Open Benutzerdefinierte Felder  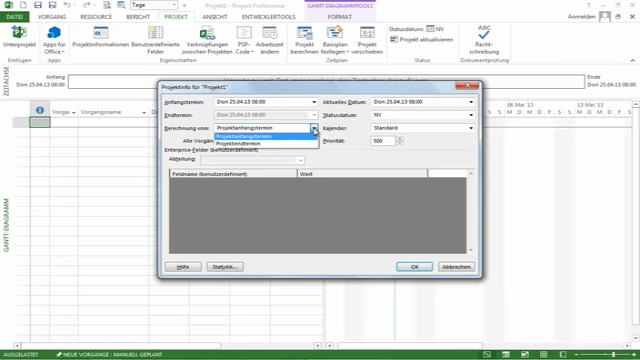click(x=156, y=40)
